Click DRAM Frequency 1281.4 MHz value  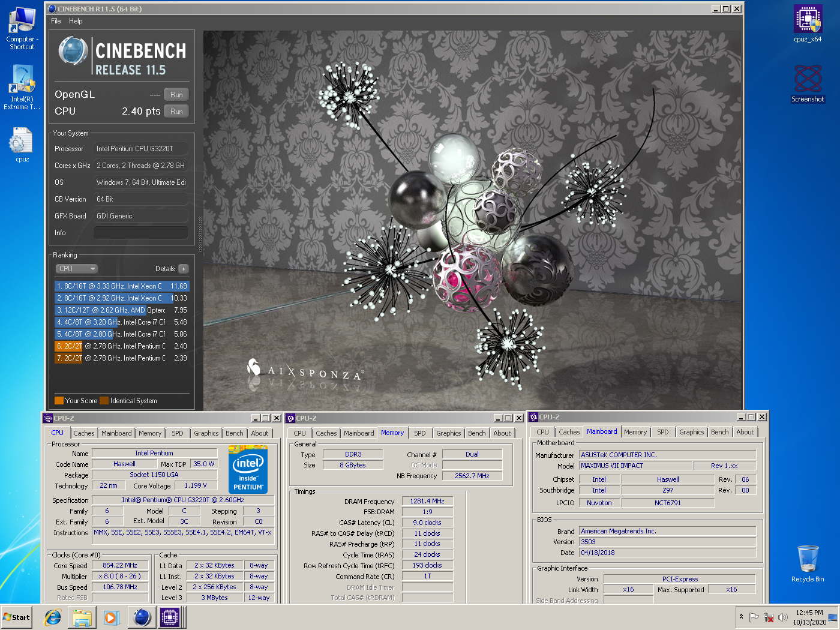(x=427, y=501)
